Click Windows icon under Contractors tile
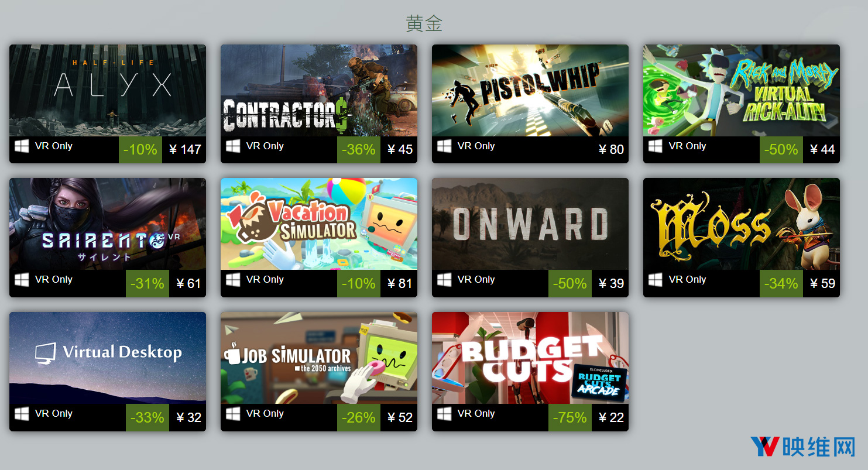The width and height of the screenshot is (868, 470). click(233, 146)
